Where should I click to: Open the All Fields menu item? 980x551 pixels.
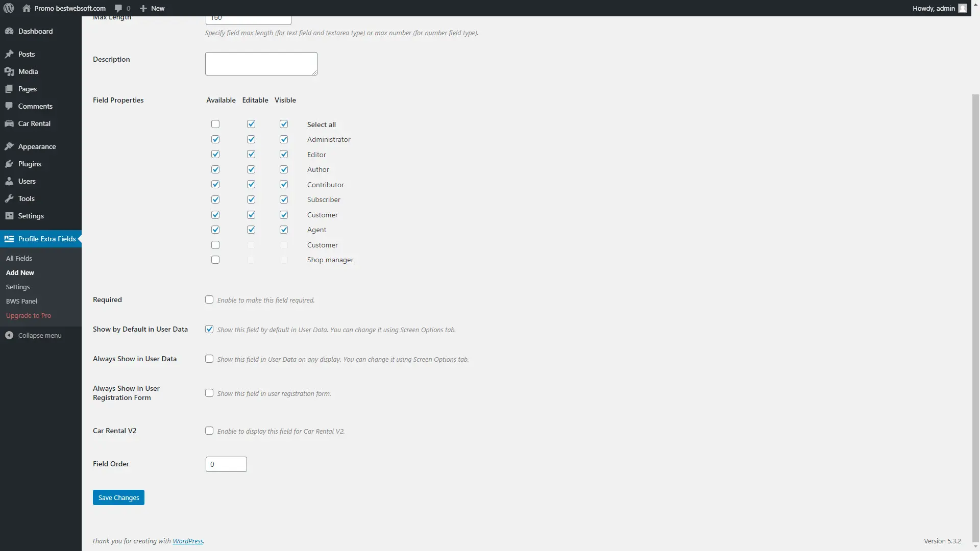(19, 258)
